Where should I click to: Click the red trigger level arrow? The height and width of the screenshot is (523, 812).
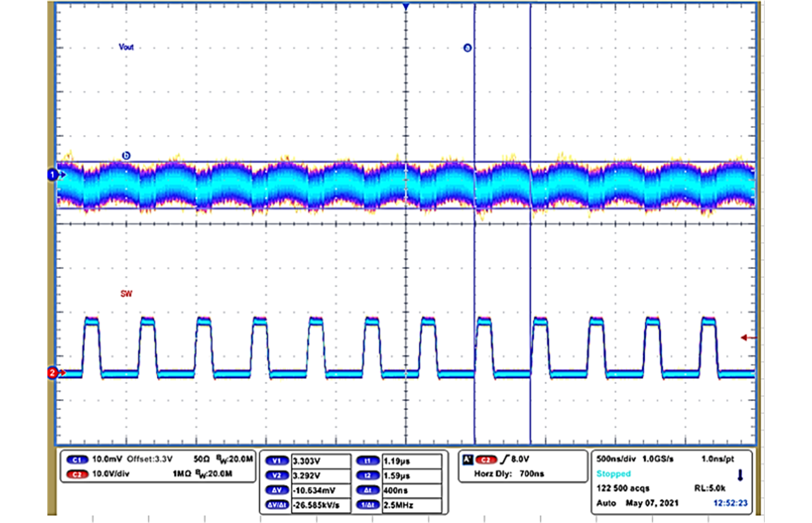[x=748, y=338]
